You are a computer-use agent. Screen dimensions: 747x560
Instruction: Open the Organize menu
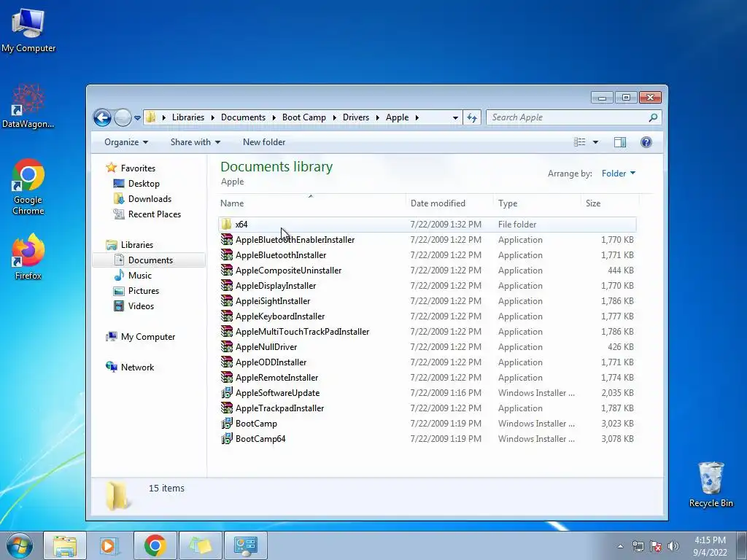tap(126, 142)
